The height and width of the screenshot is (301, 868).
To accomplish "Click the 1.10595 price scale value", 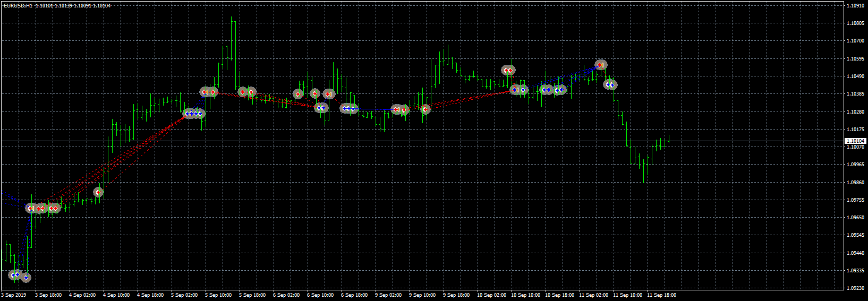I will coord(855,58).
